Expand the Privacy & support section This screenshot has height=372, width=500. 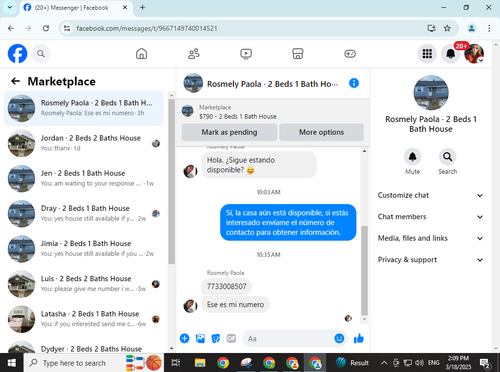coord(430,260)
